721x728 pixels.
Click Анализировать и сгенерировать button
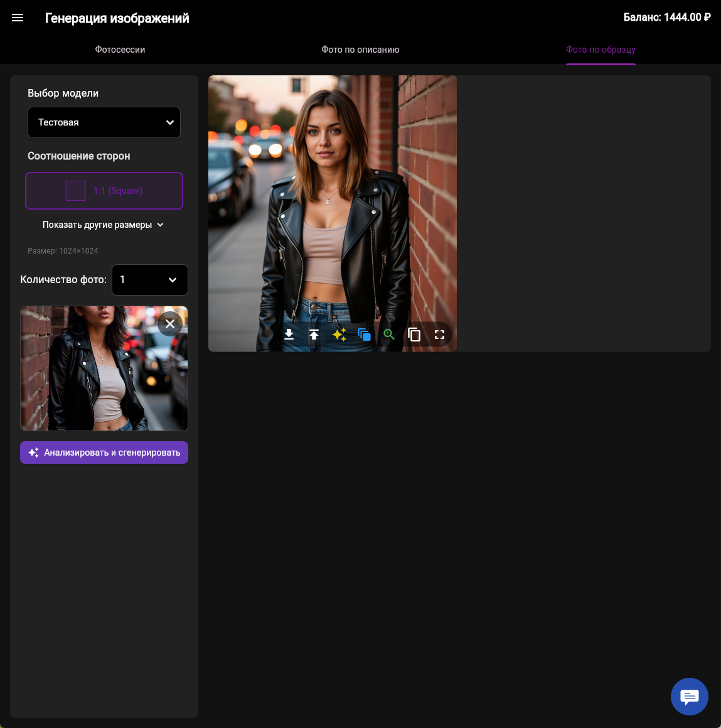[104, 452]
